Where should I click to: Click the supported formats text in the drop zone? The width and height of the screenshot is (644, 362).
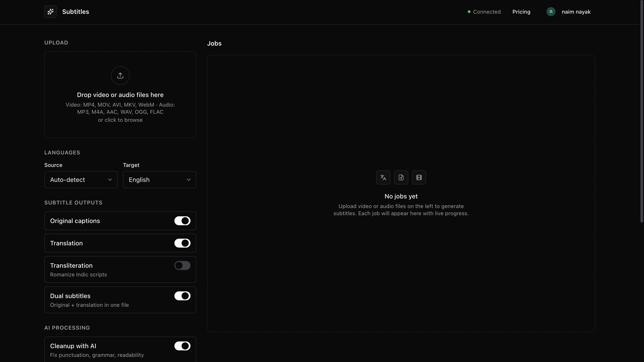click(120, 108)
